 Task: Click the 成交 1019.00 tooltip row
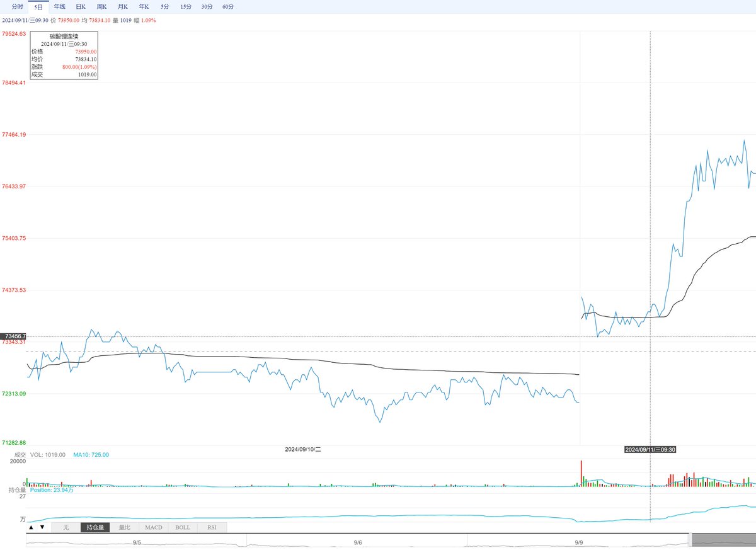click(64, 74)
